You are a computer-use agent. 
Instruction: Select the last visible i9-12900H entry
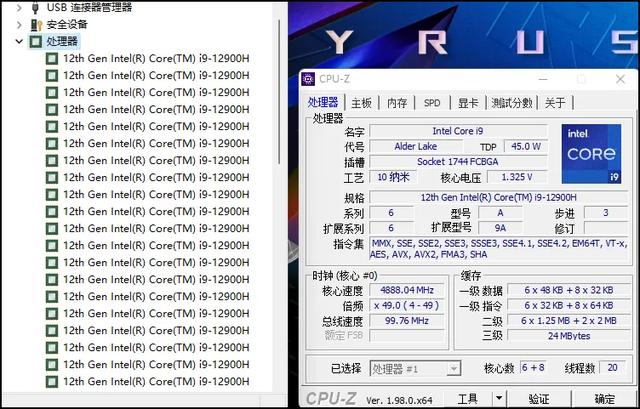click(x=156, y=382)
